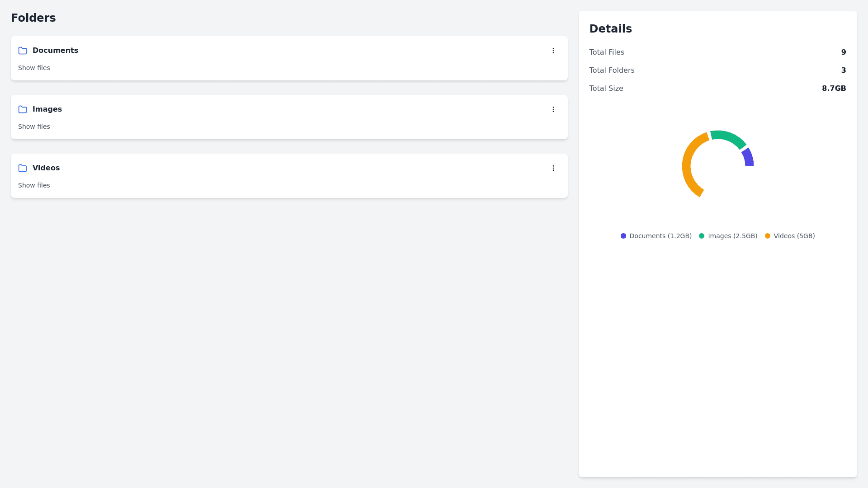The width and height of the screenshot is (868, 488).
Task: Click the Folders heading
Action: click(33, 18)
